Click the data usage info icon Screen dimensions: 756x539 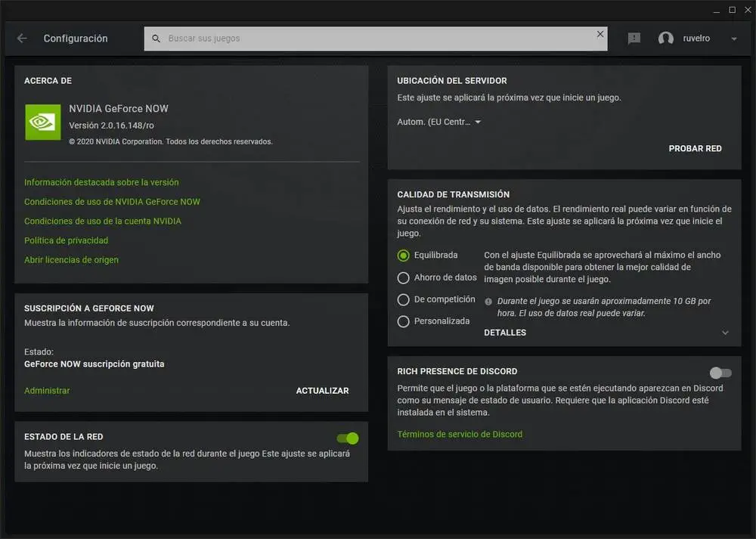point(488,302)
